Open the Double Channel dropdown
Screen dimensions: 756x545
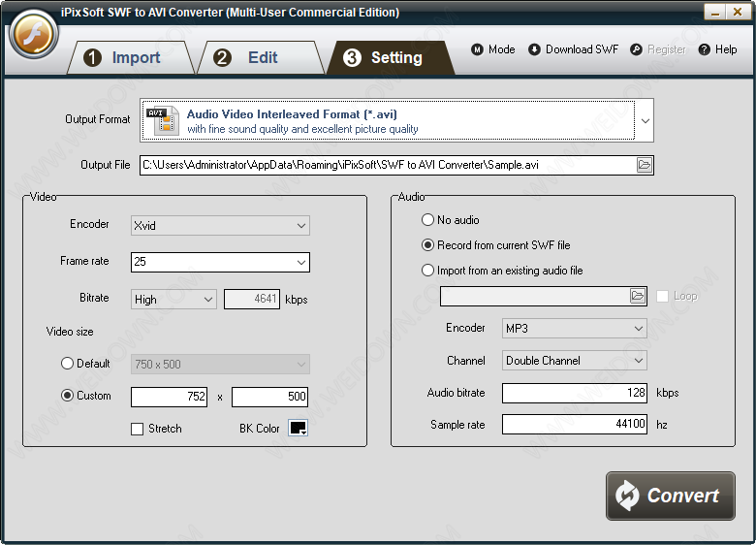click(x=574, y=361)
